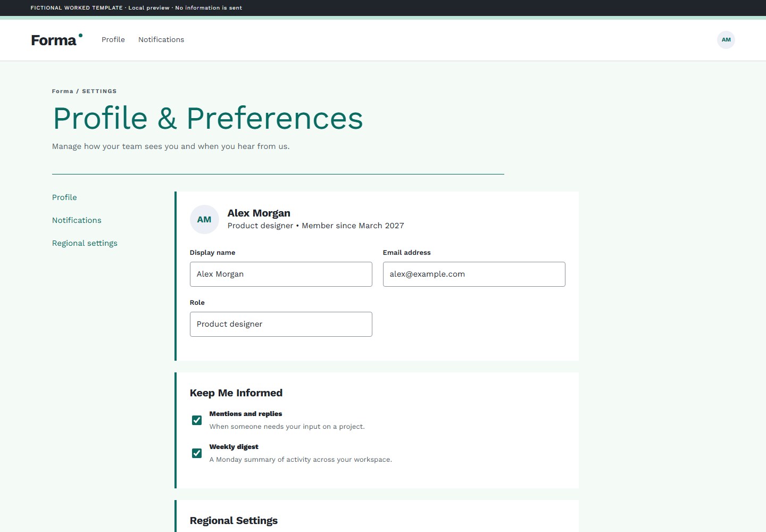The image size is (766, 532).
Task: Click the Email address field label
Action: tap(407, 253)
